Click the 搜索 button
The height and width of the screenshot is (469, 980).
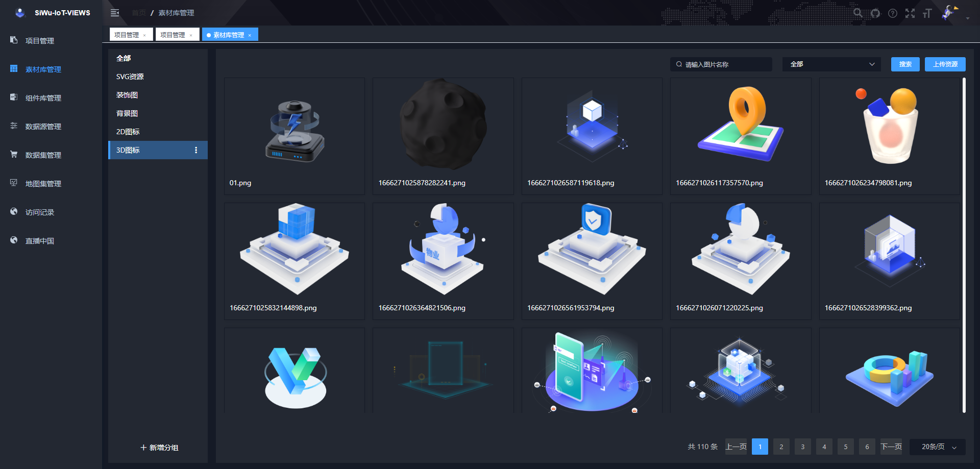[905, 64]
